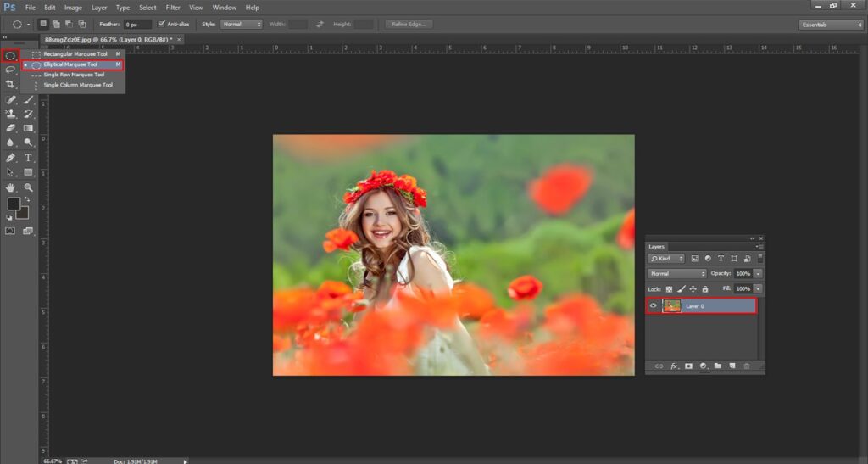Select the Path Selection tool
This screenshot has height=464, width=868.
click(10, 172)
